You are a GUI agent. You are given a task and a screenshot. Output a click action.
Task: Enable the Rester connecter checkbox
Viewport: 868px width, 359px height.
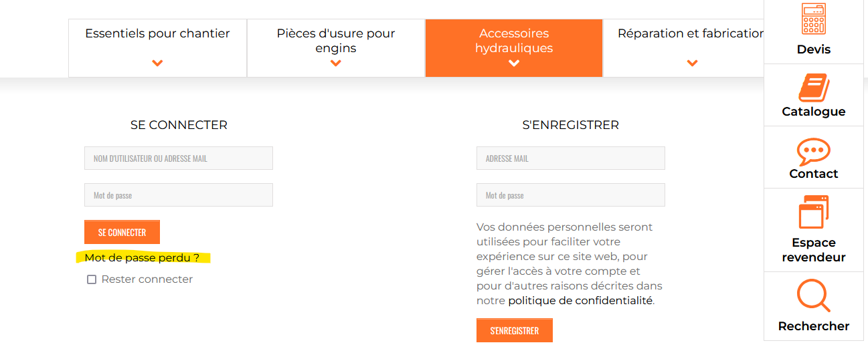[92, 279]
